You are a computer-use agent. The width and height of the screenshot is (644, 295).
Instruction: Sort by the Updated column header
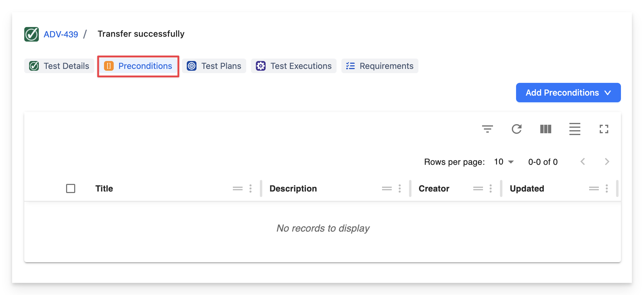[527, 188]
